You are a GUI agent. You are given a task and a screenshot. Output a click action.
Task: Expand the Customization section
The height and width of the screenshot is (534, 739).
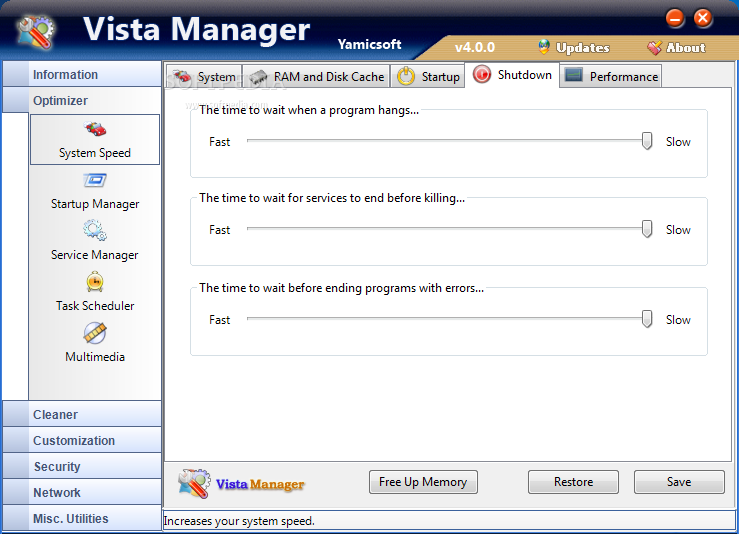click(82, 440)
